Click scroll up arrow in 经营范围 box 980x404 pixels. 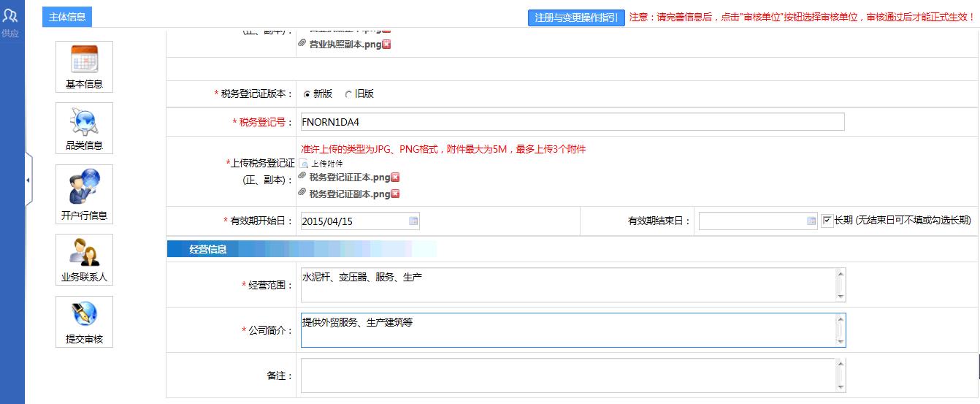point(841,273)
